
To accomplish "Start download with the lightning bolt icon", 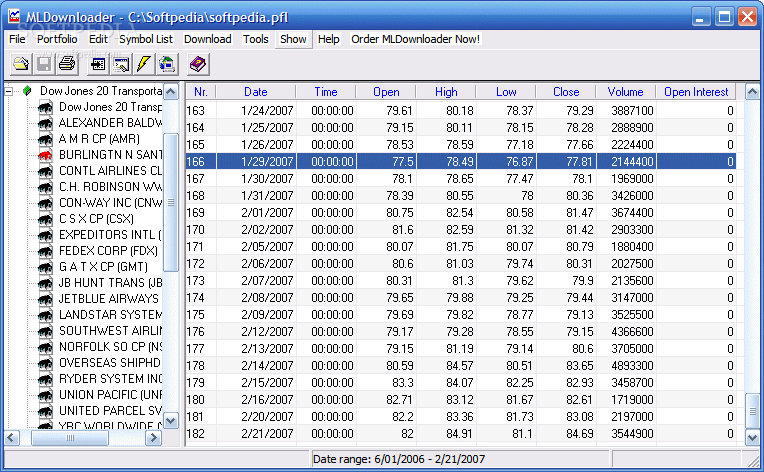I will 143,64.
